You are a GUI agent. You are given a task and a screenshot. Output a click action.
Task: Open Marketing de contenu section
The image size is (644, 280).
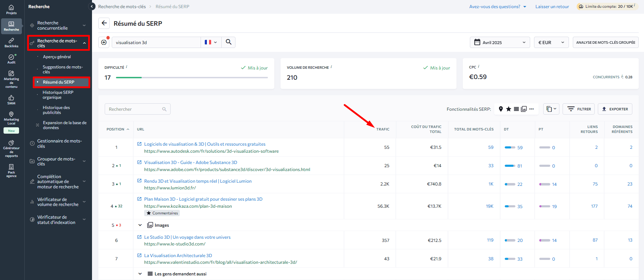pos(11,79)
